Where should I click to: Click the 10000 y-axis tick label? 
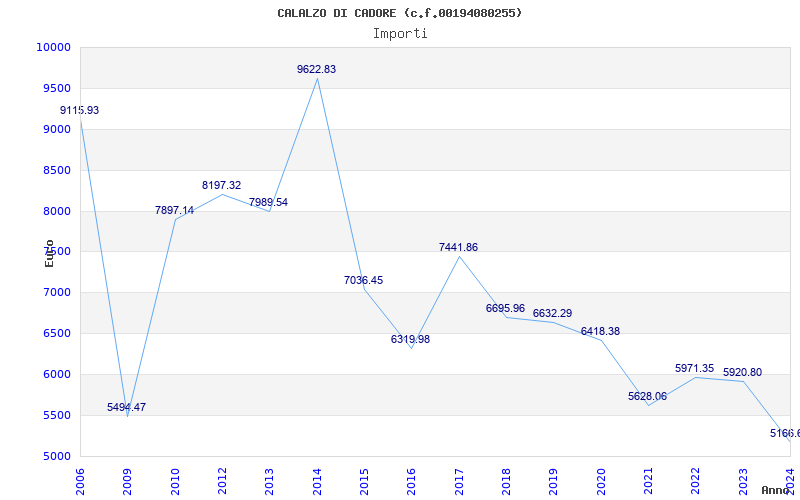(53, 47)
